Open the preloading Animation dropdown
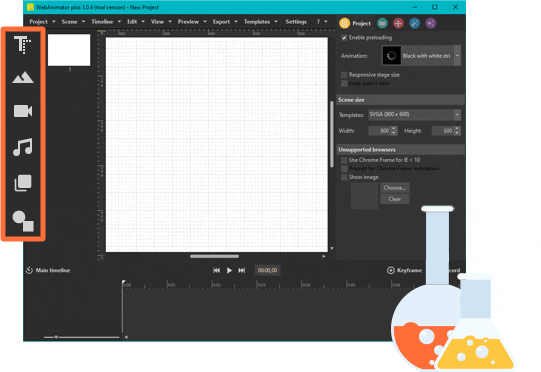The image size is (541, 372). (x=457, y=56)
